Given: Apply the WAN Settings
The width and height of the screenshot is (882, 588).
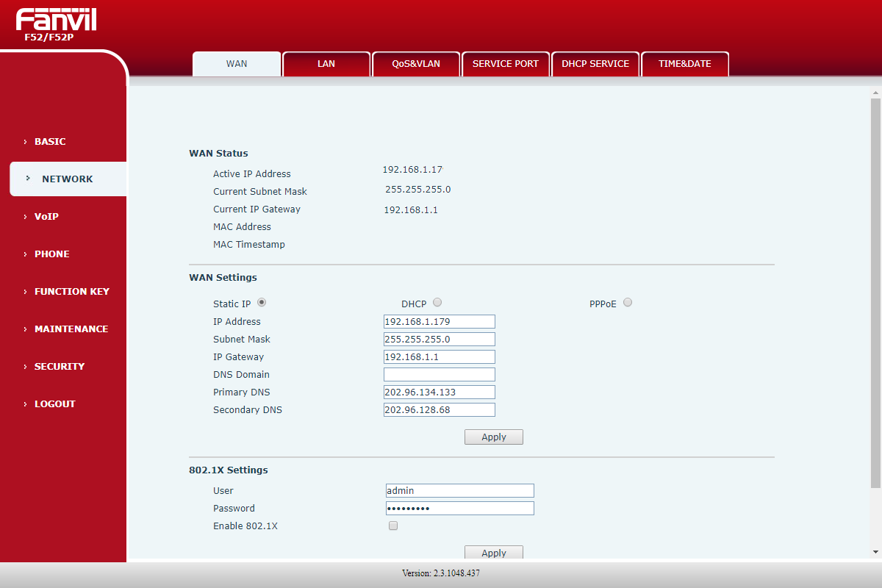Looking at the screenshot, I should [x=494, y=437].
